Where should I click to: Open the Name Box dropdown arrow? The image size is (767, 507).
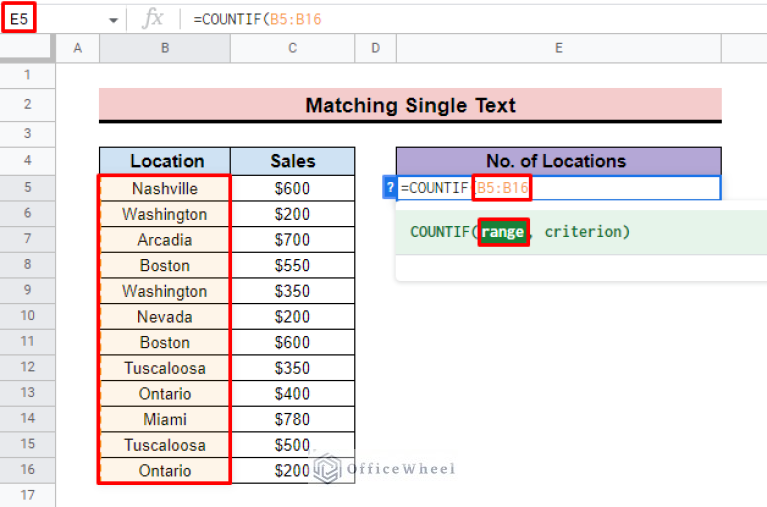(113, 20)
